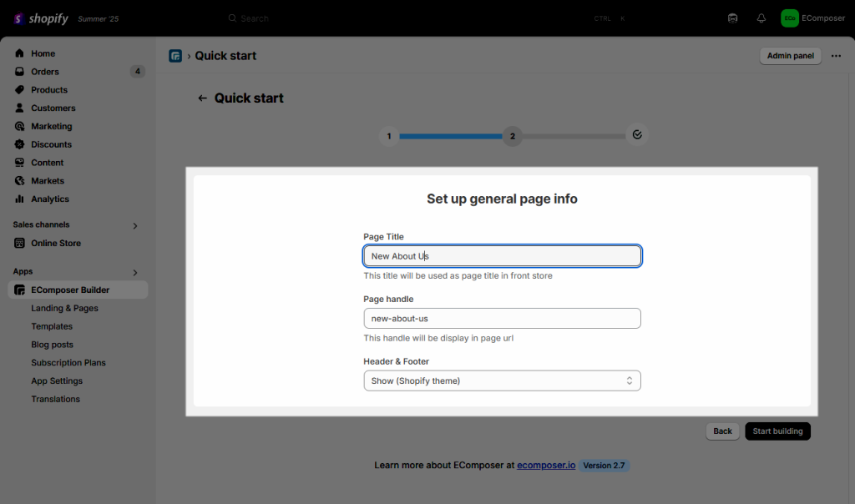Open Blog posts submenu item
This screenshot has height=504, width=855.
coord(52,345)
